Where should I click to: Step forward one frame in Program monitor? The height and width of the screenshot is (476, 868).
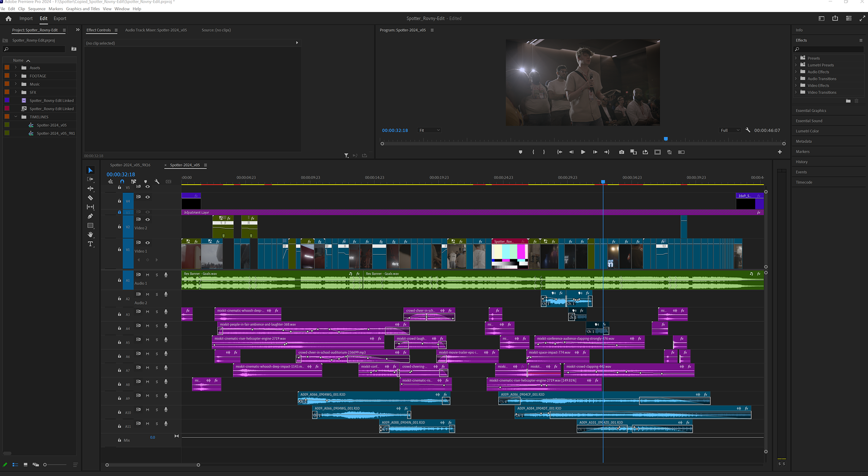coord(595,152)
